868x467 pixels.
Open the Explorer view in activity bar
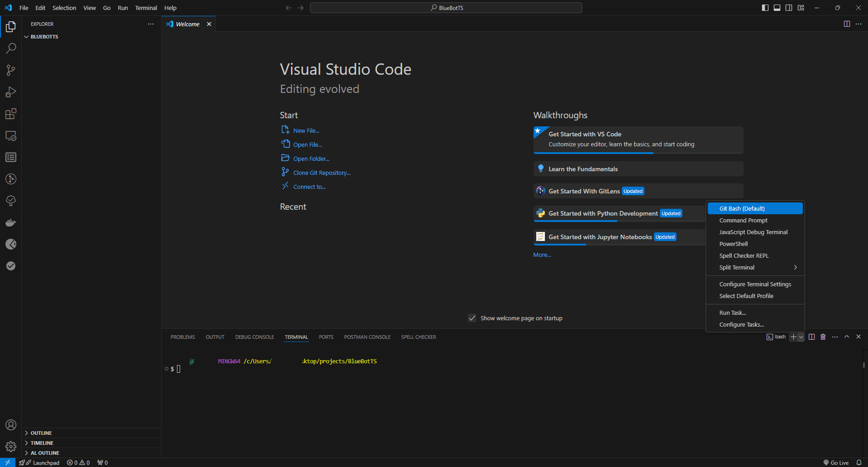pyautogui.click(x=11, y=27)
